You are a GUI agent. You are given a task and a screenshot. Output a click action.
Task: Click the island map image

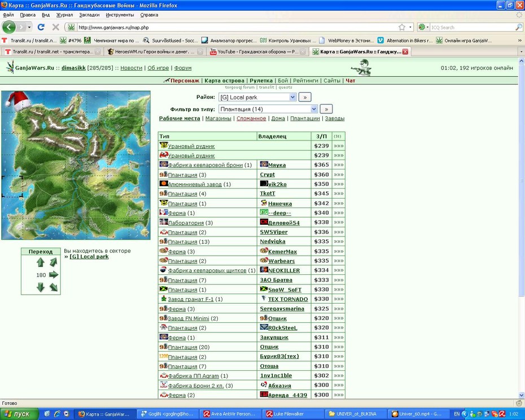click(x=76, y=165)
